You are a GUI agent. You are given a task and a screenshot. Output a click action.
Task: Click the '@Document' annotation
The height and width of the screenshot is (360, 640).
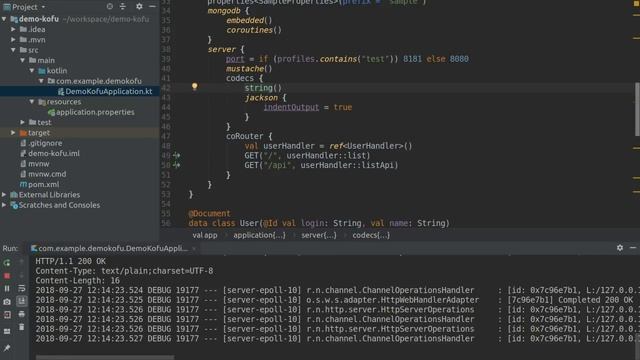[x=209, y=213]
